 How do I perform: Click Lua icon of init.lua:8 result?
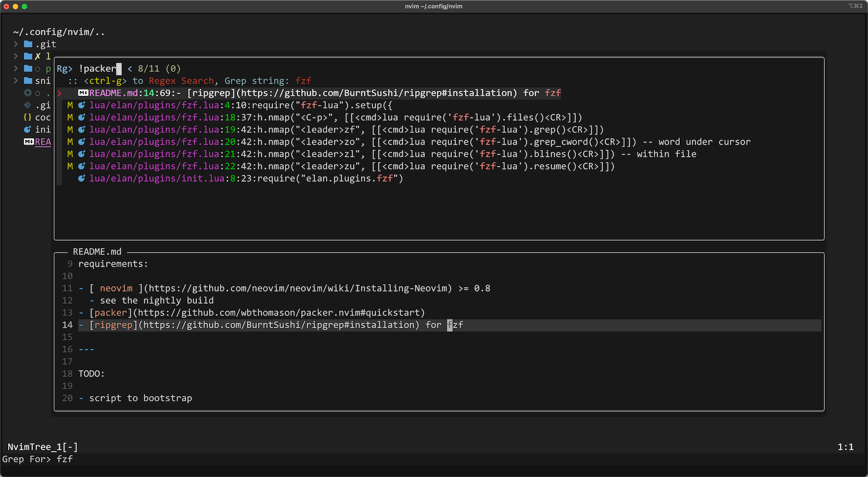(82, 178)
